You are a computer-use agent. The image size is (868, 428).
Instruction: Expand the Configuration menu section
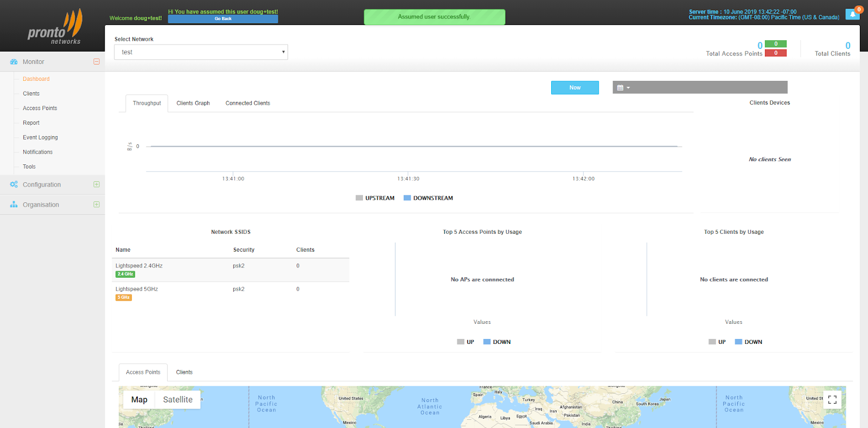click(97, 184)
